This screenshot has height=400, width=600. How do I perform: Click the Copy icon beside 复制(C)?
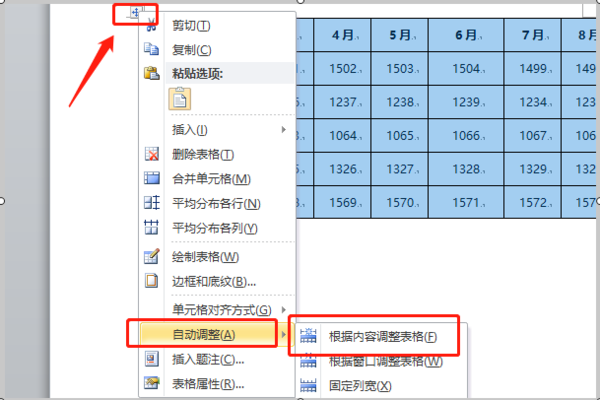click(152, 49)
